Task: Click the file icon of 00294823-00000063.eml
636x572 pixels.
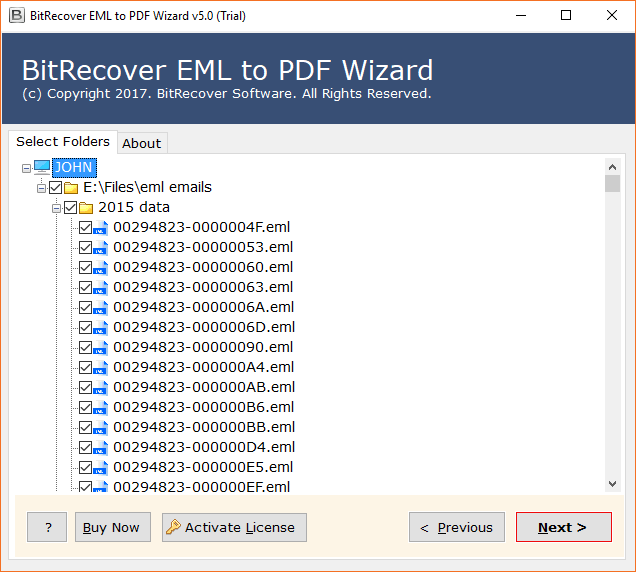Action: tap(101, 288)
